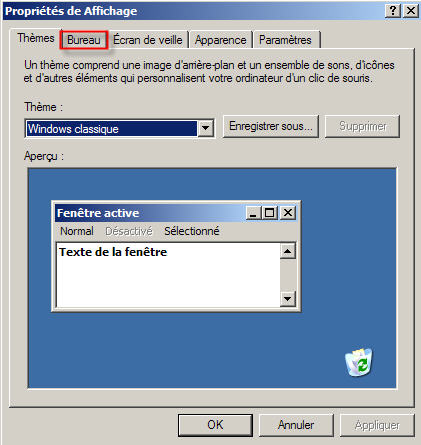
Task: Click preview window maximize icon
Action: tap(269, 213)
